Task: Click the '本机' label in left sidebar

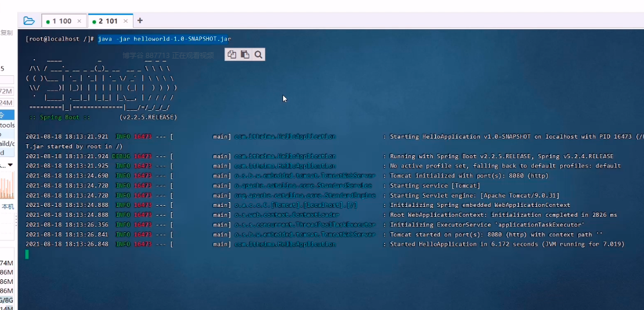Action: [x=8, y=206]
